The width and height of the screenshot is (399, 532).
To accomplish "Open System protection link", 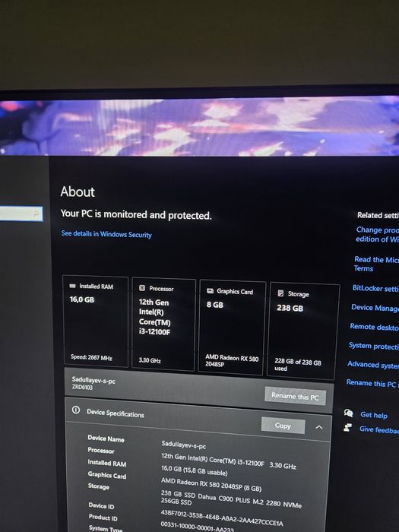I will [374, 346].
